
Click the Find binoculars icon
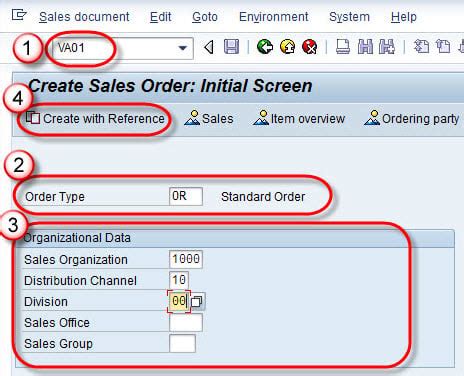click(365, 47)
